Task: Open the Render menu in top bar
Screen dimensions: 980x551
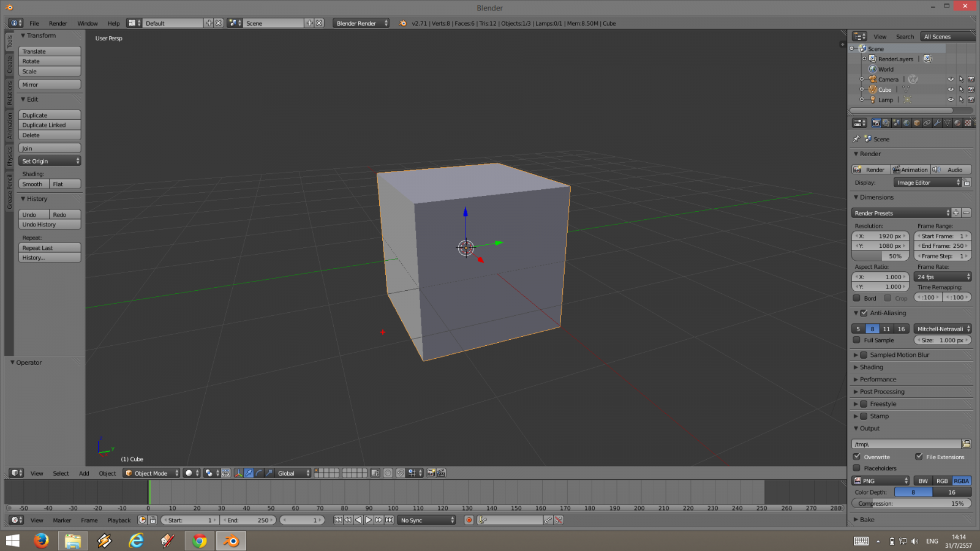Action: [58, 23]
